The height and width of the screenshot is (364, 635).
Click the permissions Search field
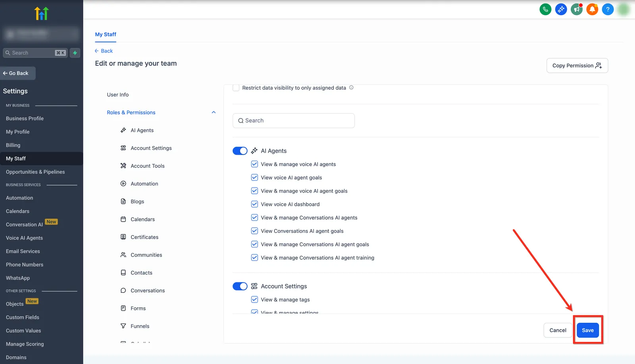pos(294,121)
